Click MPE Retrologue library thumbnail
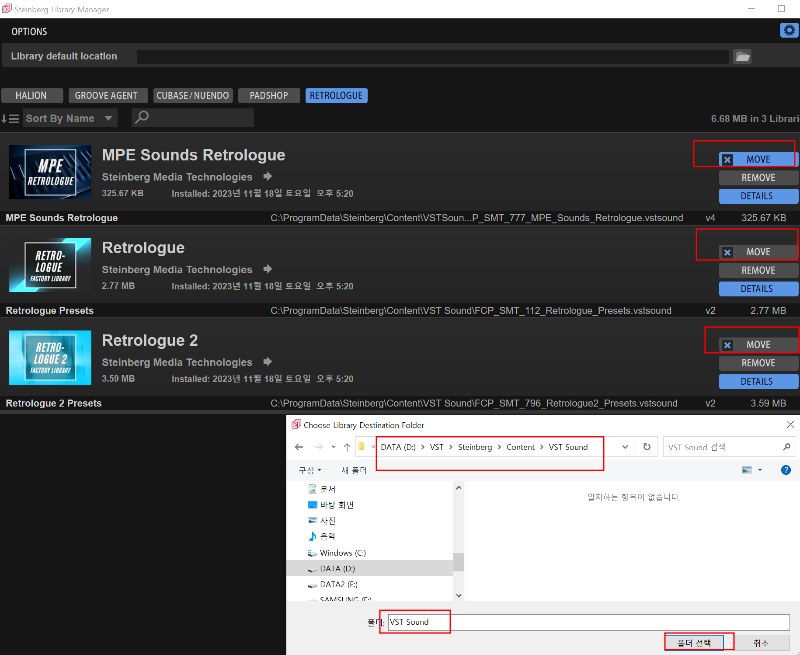Screen dimensions: 800x655 50,172
